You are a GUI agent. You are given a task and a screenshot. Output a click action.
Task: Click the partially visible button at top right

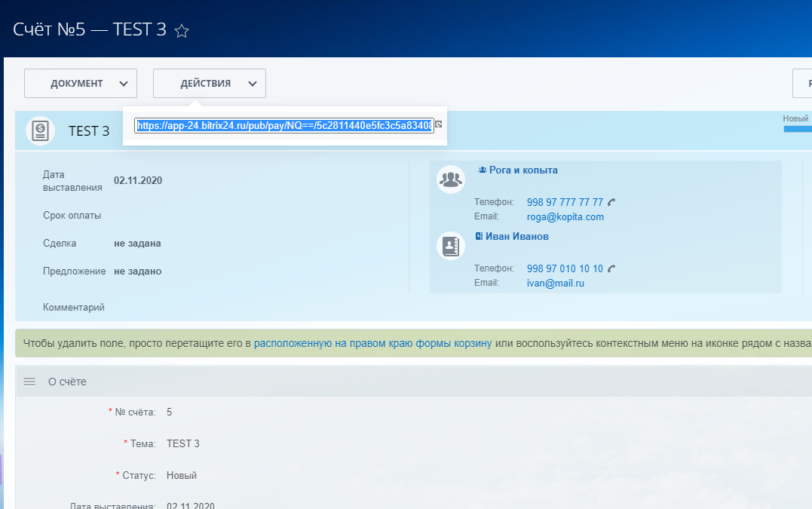[x=802, y=84]
